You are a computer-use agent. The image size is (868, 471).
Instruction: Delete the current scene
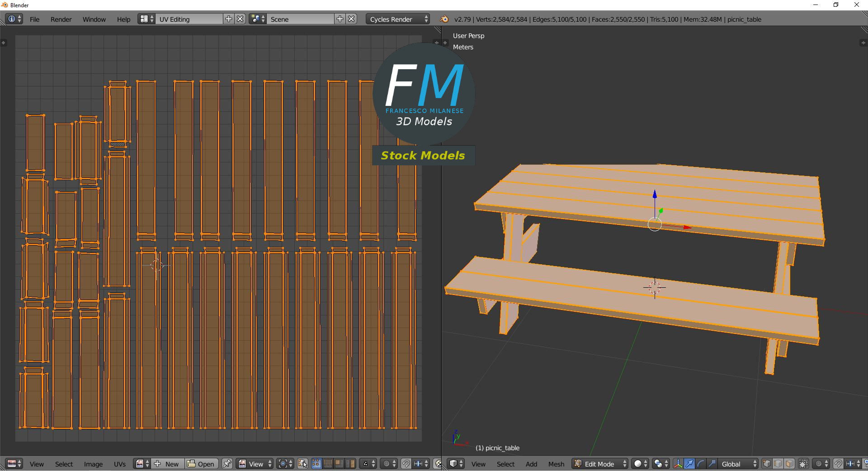point(352,19)
